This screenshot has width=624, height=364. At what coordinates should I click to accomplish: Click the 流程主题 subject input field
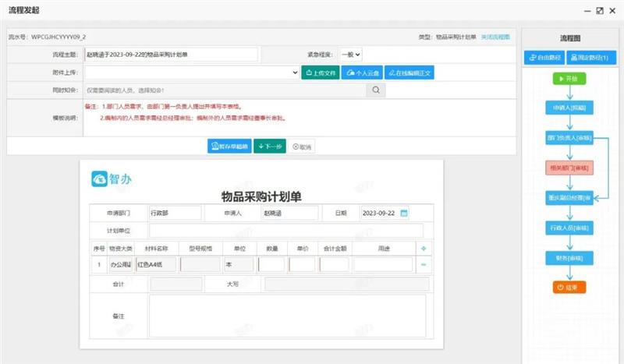pyautogui.click(x=171, y=55)
